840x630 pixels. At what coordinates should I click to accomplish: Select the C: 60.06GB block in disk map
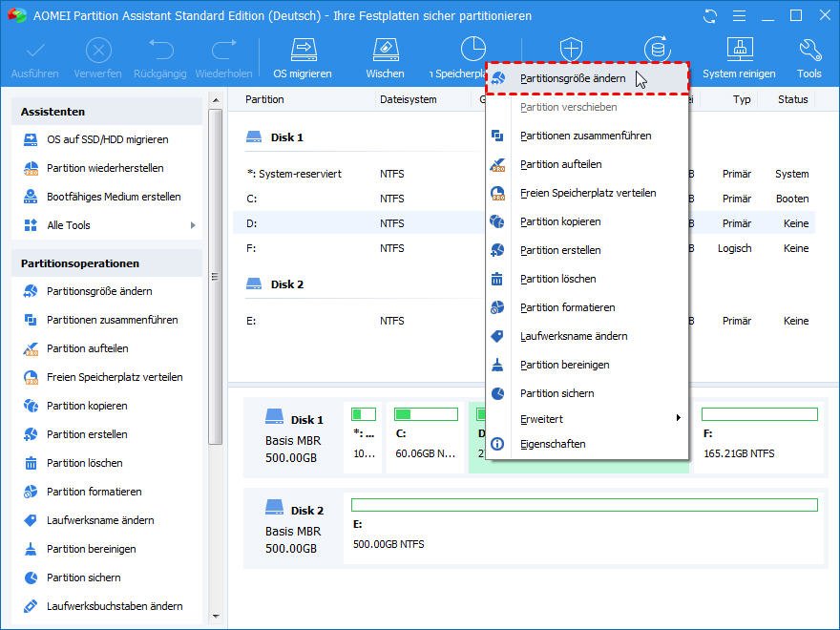[426, 438]
